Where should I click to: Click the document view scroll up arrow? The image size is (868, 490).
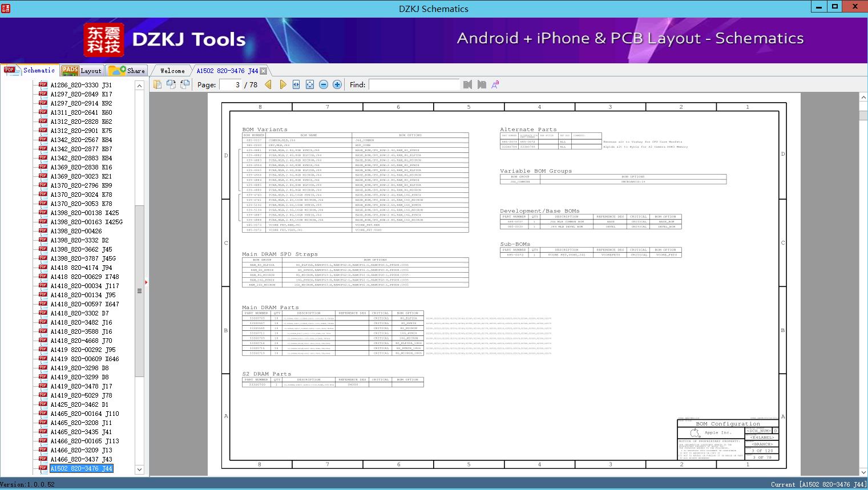863,98
